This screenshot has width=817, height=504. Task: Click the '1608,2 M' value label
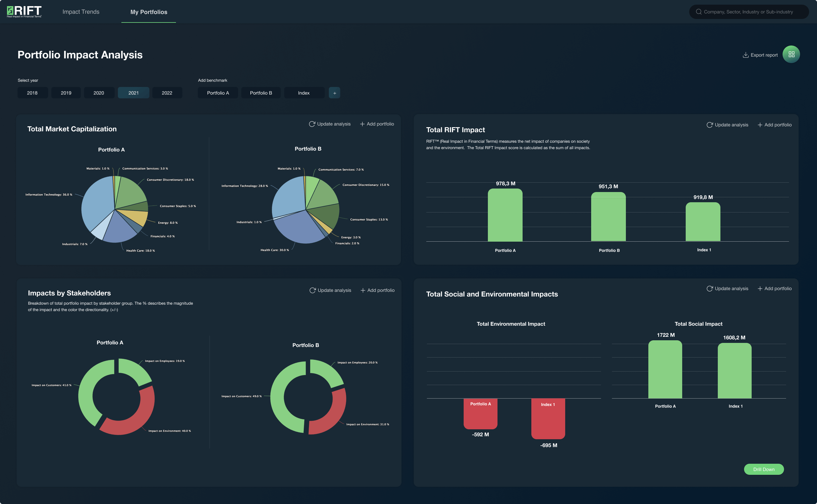click(734, 338)
